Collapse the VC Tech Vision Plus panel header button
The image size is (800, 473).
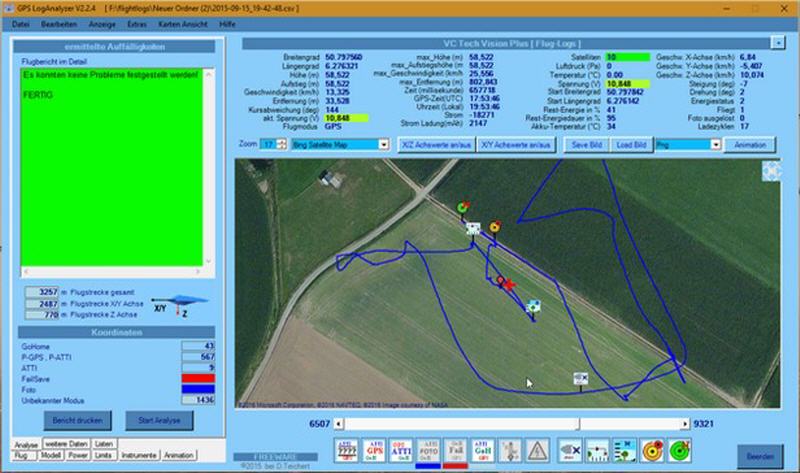tap(778, 43)
